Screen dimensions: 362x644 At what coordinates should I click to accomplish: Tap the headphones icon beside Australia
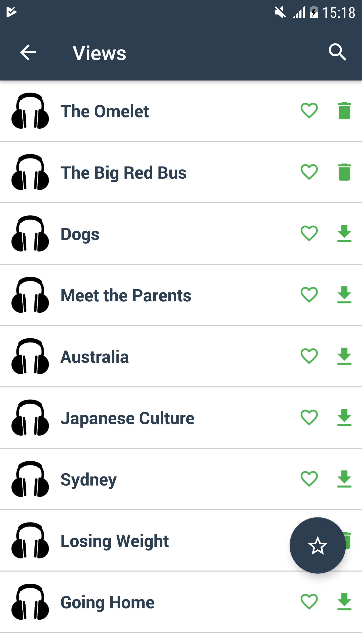30,356
